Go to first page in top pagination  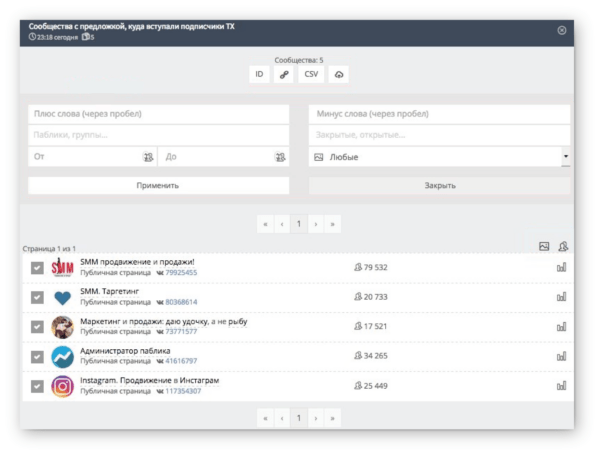point(266,224)
